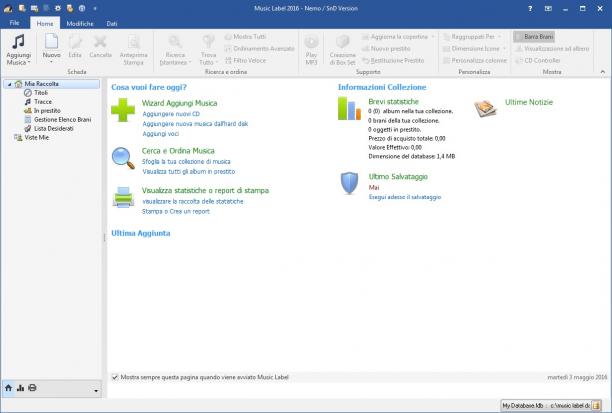Select In prestito tree item

pyautogui.click(x=47, y=111)
